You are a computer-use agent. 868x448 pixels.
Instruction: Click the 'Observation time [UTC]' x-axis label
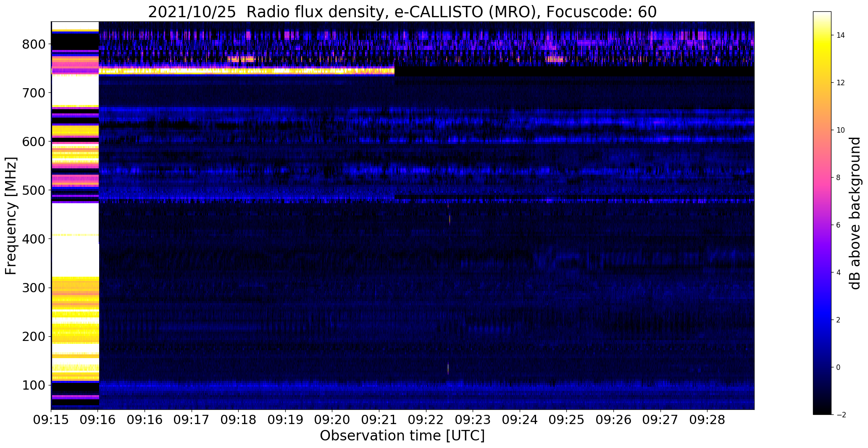click(402, 436)
